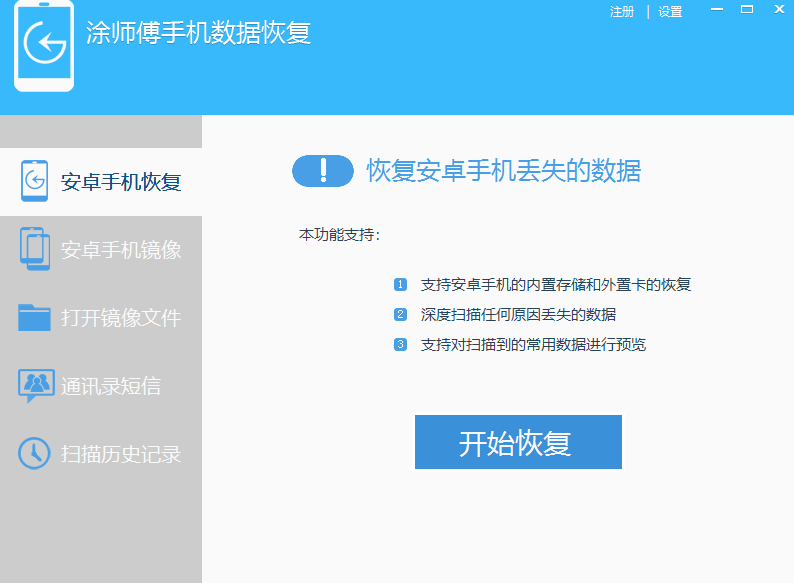The image size is (794, 583).
Task: Click the folder icon for opening image files
Action: (35, 317)
